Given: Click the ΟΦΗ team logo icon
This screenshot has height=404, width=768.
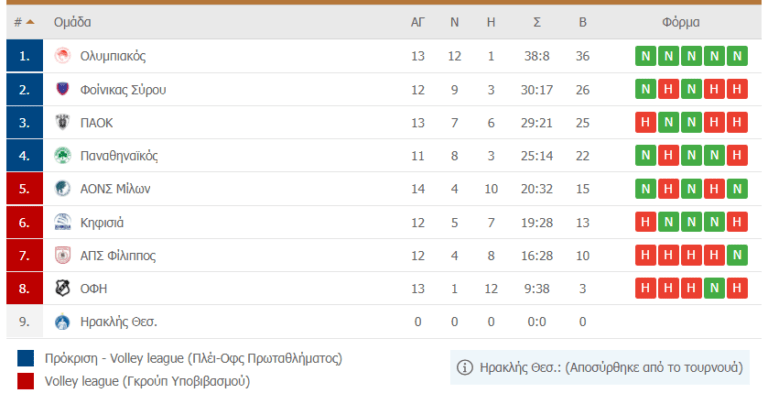Looking at the screenshot, I should pos(63,288).
